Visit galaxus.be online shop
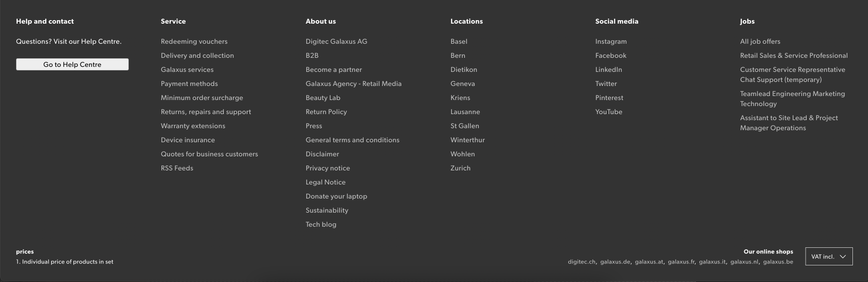The width and height of the screenshot is (868, 282). pos(778,262)
